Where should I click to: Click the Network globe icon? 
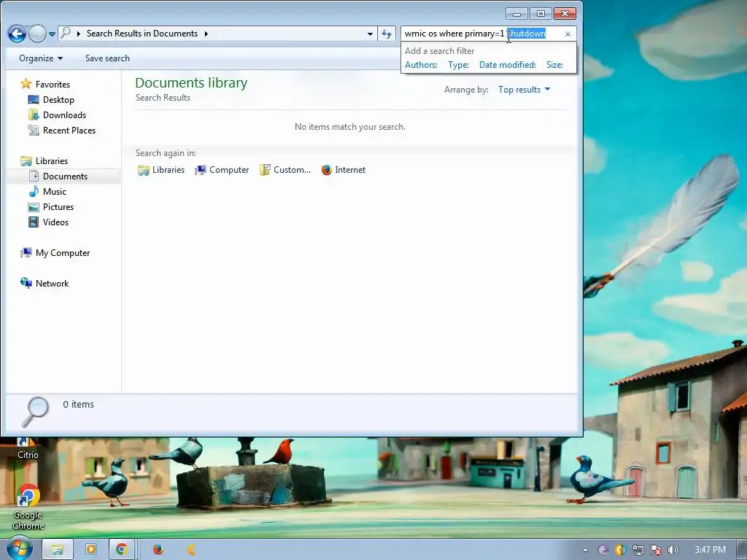point(26,283)
